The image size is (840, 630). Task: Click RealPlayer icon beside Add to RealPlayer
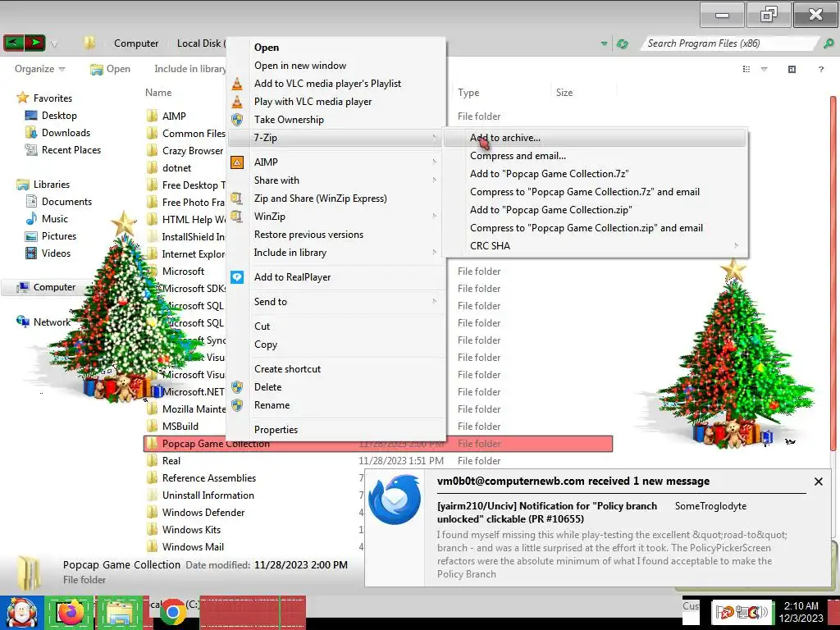coord(237,277)
